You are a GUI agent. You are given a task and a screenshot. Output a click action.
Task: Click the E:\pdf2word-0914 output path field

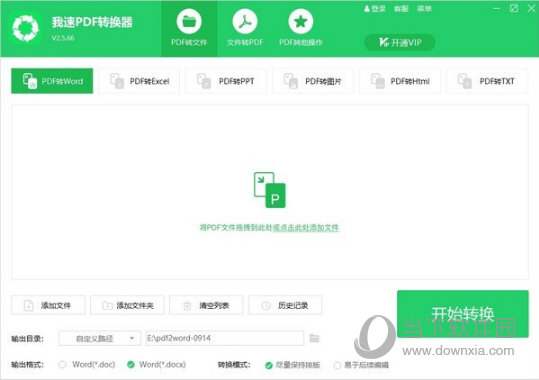tap(225, 338)
